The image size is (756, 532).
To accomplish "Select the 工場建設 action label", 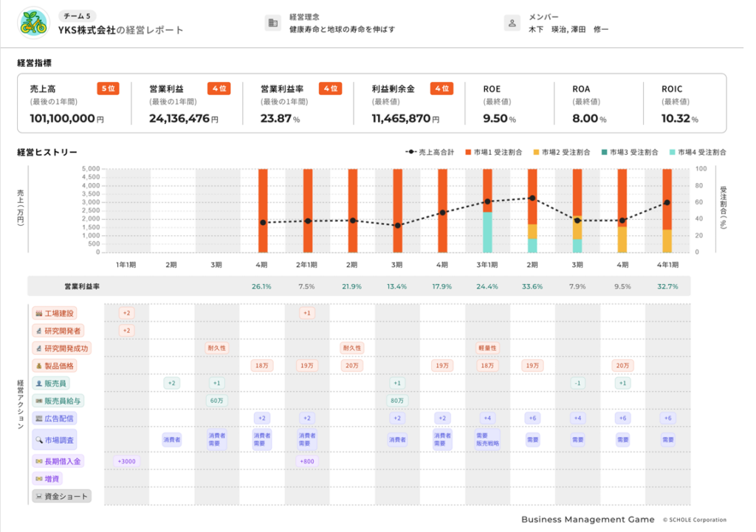I will [57, 313].
